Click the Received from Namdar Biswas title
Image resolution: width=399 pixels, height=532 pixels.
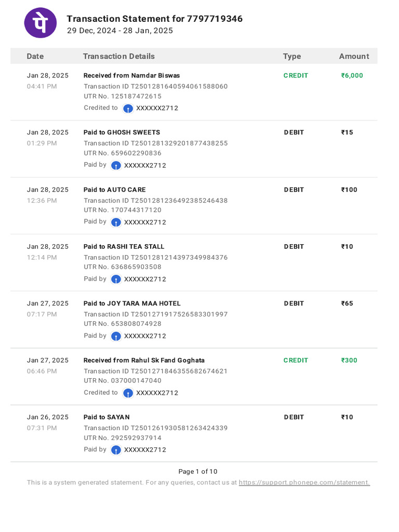click(x=131, y=75)
